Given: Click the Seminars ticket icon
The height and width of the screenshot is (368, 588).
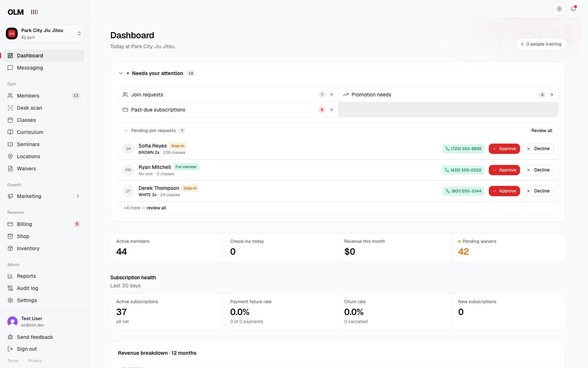Looking at the screenshot, I should (x=10, y=144).
